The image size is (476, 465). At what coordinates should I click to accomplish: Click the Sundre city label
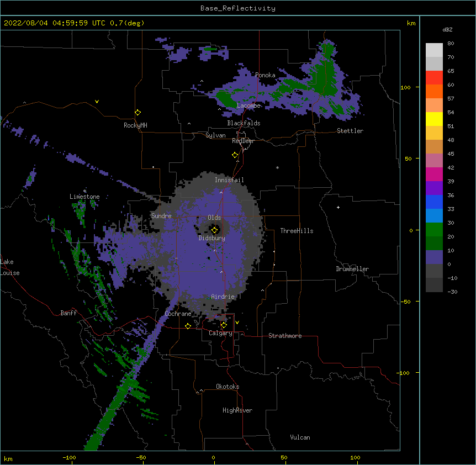click(161, 216)
